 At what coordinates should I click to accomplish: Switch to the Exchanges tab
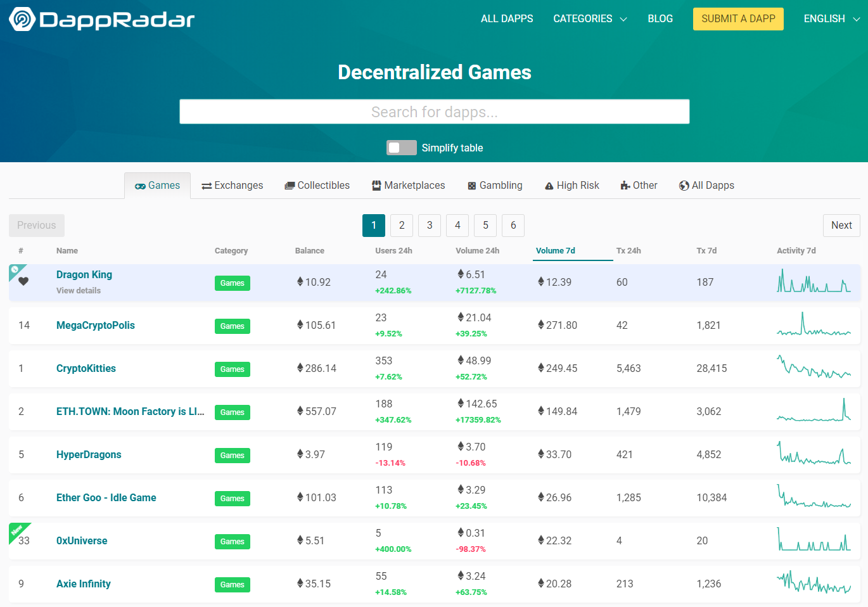coord(232,186)
